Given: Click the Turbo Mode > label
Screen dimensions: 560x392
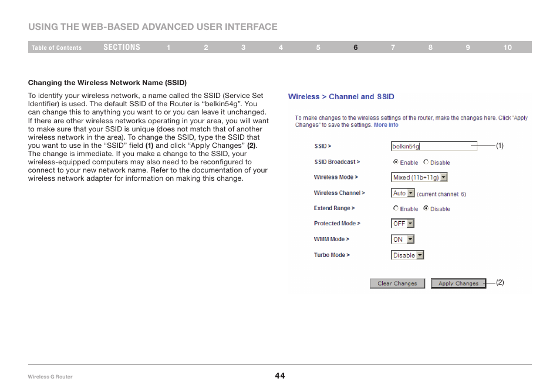Looking at the screenshot, I should pos(332,255).
